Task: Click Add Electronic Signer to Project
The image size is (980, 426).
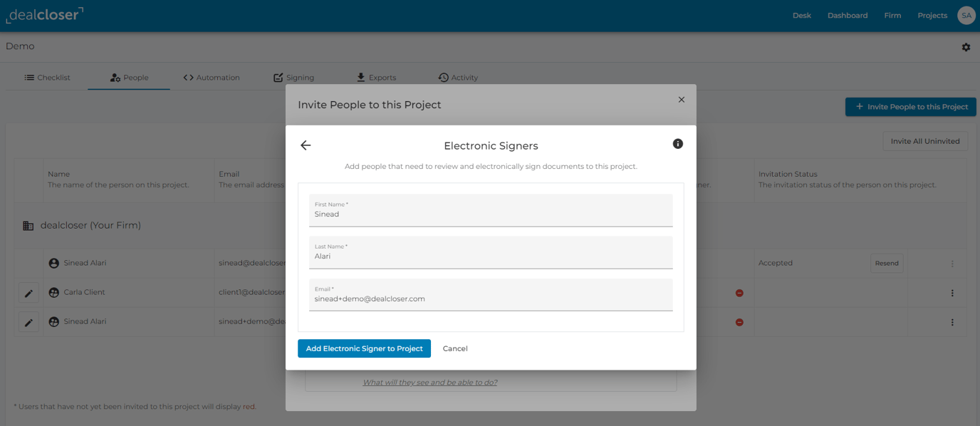Action: tap(364, 348)
